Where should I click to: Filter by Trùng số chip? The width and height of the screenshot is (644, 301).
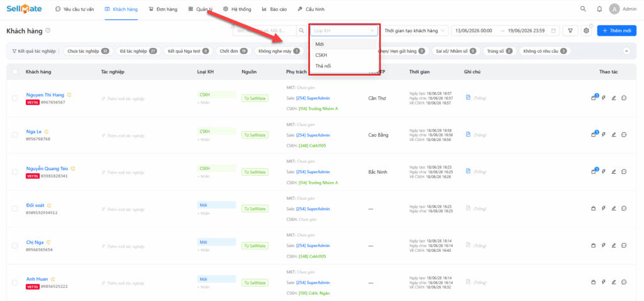coord(499,51)
